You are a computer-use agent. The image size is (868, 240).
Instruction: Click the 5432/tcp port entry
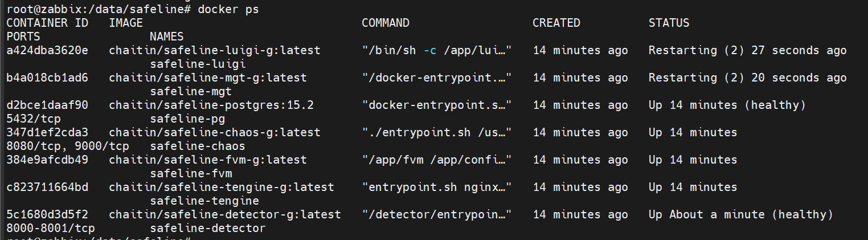(x=34, y=119)
